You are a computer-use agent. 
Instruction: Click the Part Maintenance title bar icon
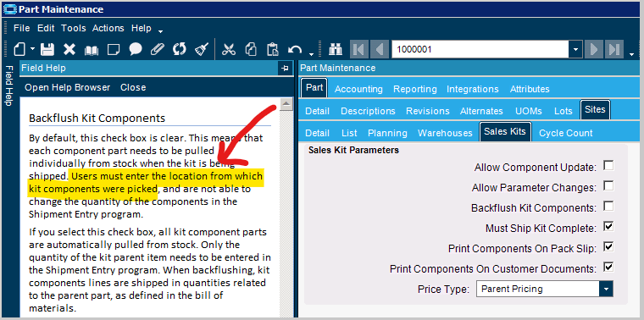point(10,8)
